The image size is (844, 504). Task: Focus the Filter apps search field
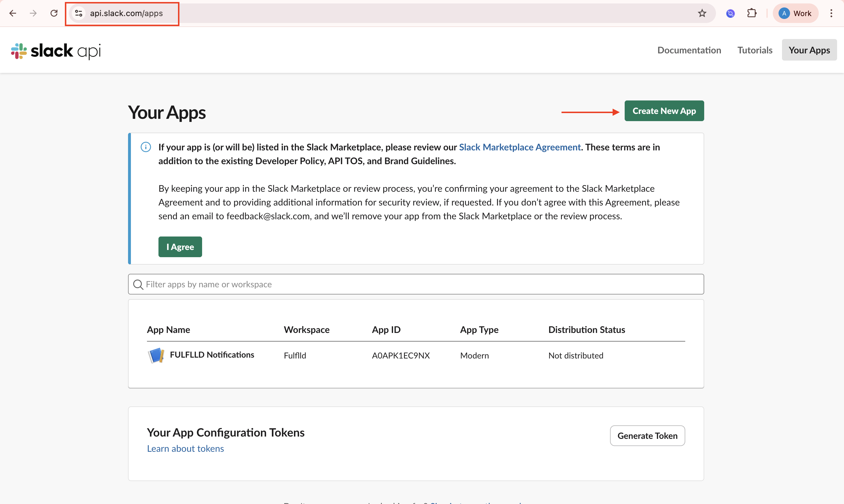pyautogui.click(x=416, y=284)
